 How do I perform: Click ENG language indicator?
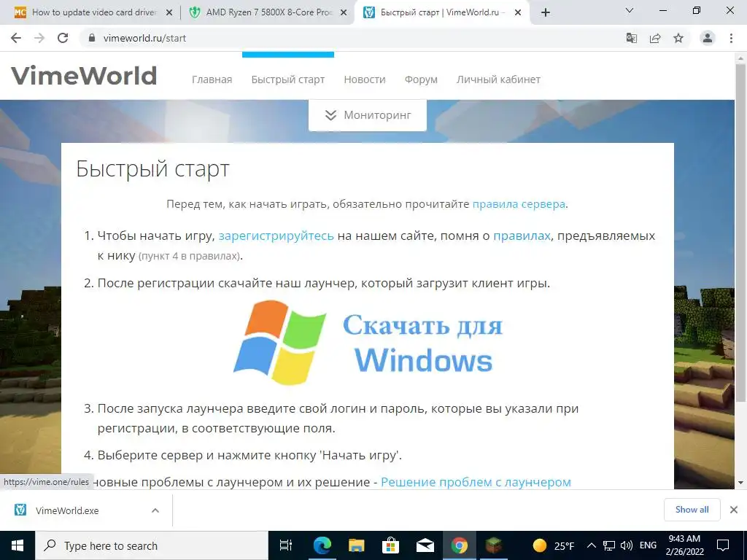coord(648,545)
